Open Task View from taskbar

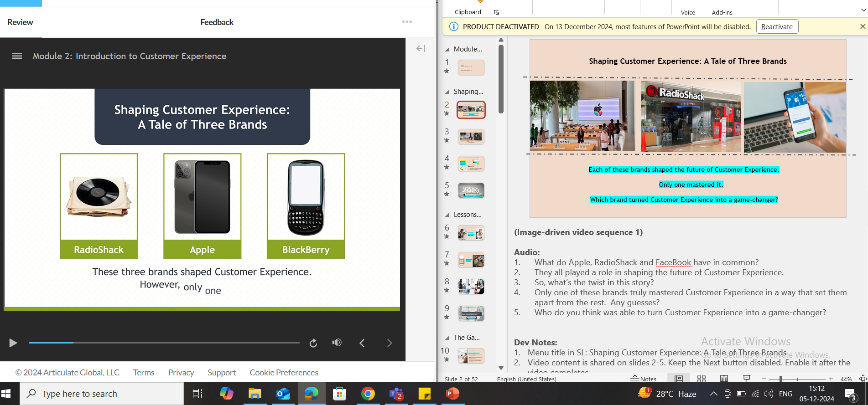pos(197,394)
